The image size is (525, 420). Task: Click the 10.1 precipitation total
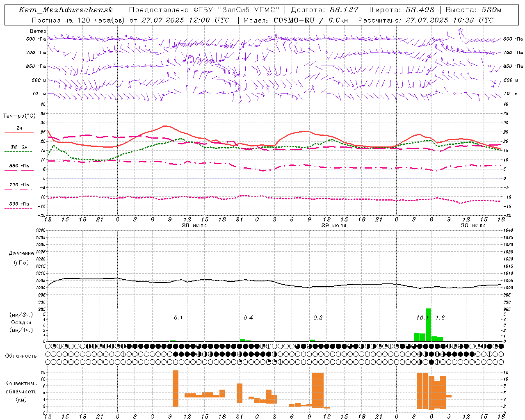coord(422,317)
